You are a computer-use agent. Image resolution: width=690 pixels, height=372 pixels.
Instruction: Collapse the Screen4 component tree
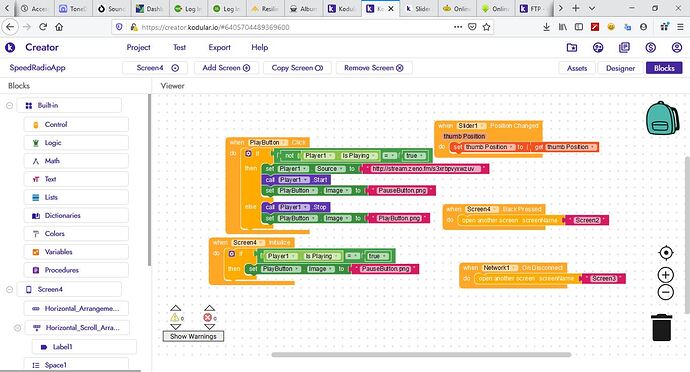9,289
